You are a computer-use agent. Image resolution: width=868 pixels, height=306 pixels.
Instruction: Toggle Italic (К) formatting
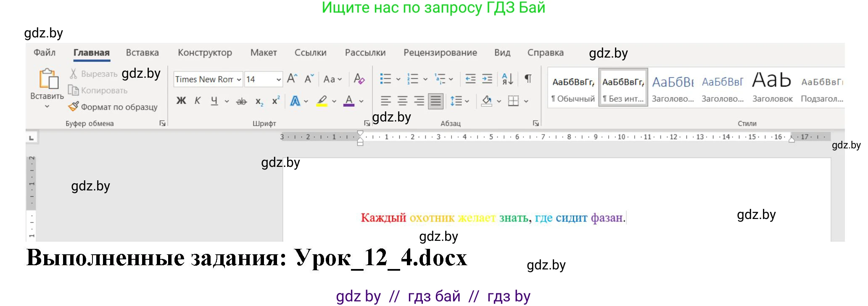coord(198,101)
